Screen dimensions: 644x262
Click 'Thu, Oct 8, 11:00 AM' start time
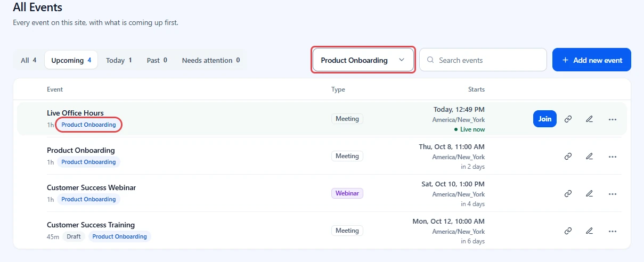point(452,146)
